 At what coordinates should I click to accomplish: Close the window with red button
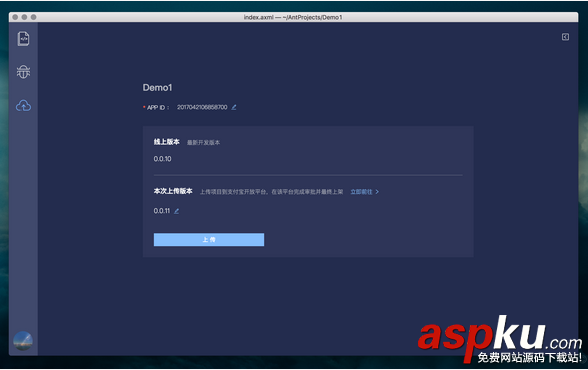[15, 17]
